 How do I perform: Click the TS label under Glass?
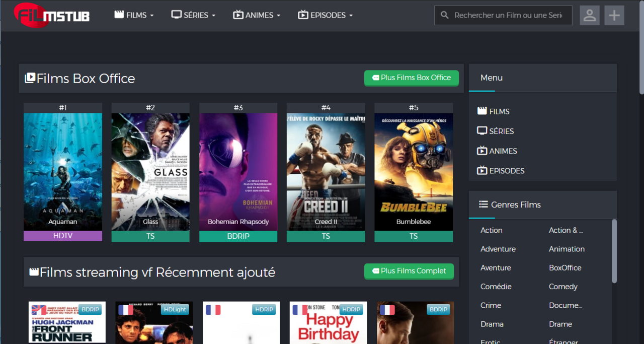coord(150,236)
